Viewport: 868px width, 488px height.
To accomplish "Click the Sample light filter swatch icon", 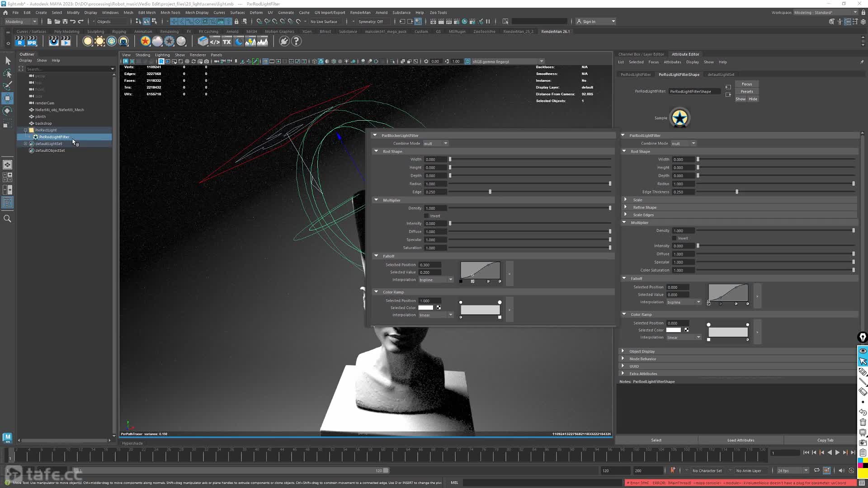I will pyautogui.click(x=679, y=118).
